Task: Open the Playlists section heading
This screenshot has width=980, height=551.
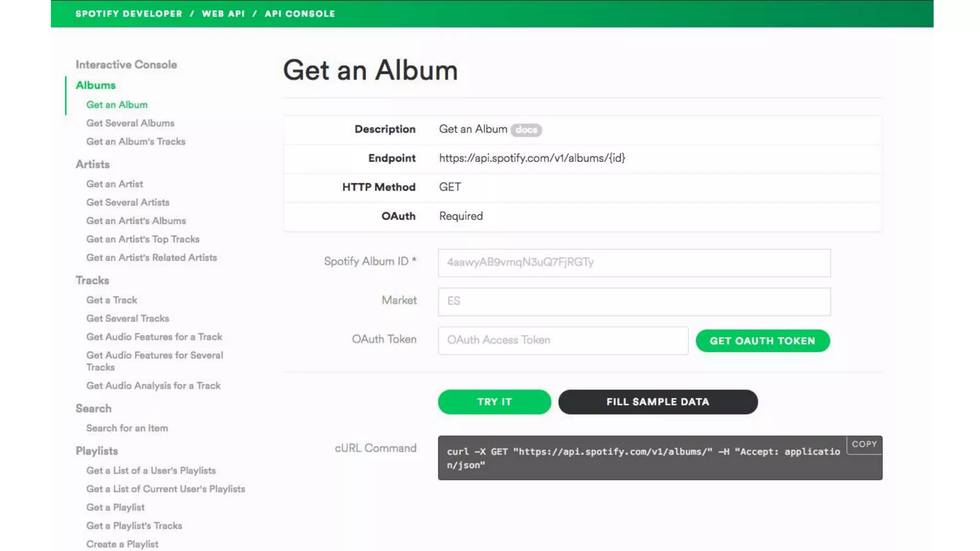Action: coord(97,451)
